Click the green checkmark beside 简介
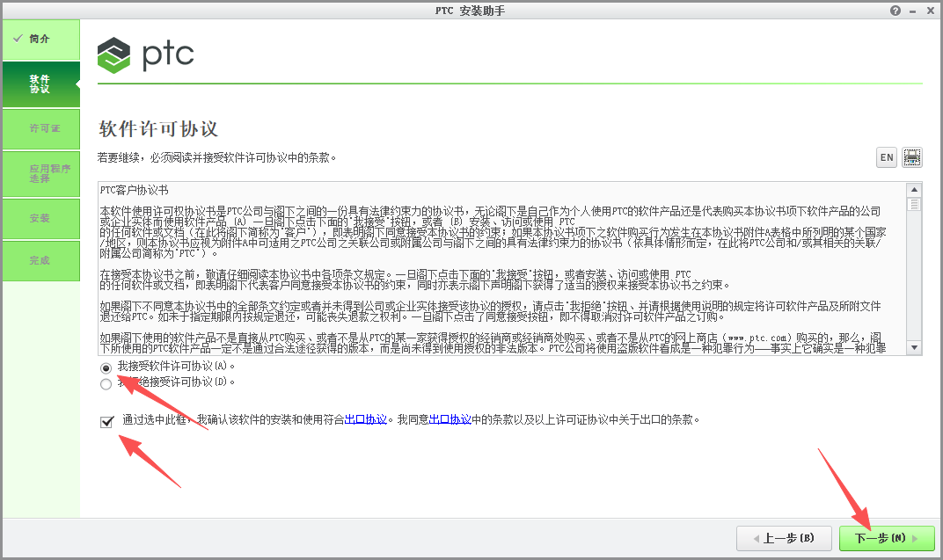The width and height of the screenshot is (943, 560). (19, 39)
